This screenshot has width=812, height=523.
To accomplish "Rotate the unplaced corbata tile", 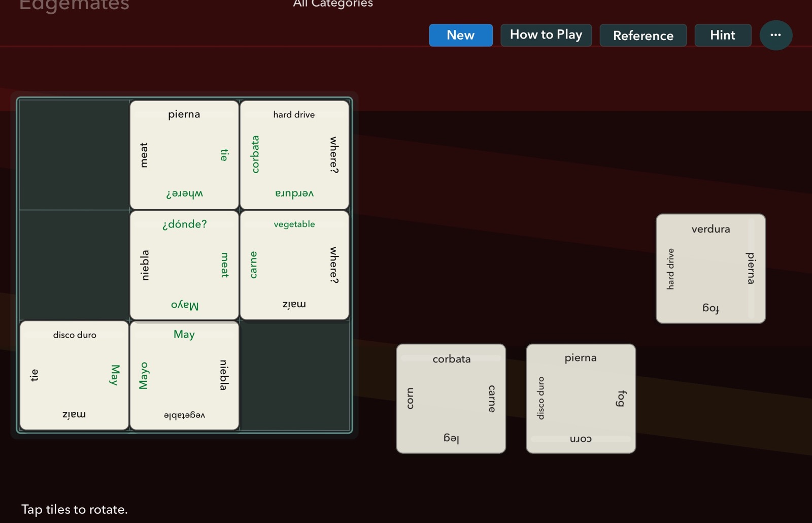I will tap(451, 398).
